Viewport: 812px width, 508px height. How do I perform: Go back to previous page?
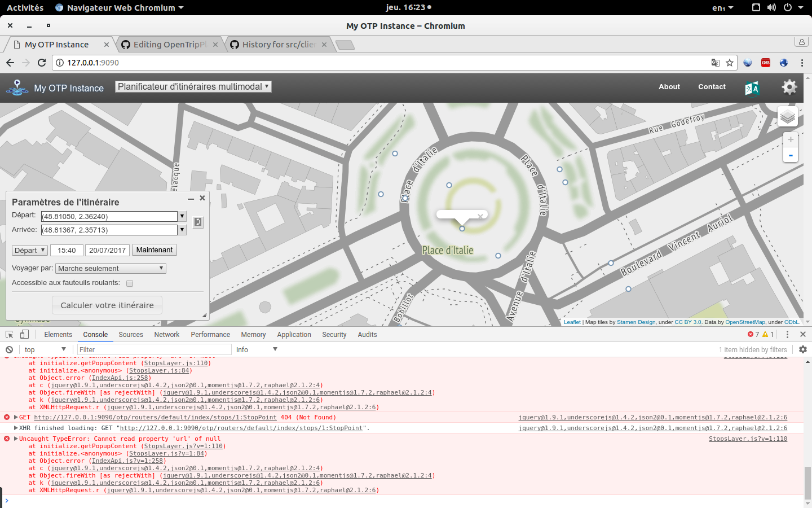(10, 63)
